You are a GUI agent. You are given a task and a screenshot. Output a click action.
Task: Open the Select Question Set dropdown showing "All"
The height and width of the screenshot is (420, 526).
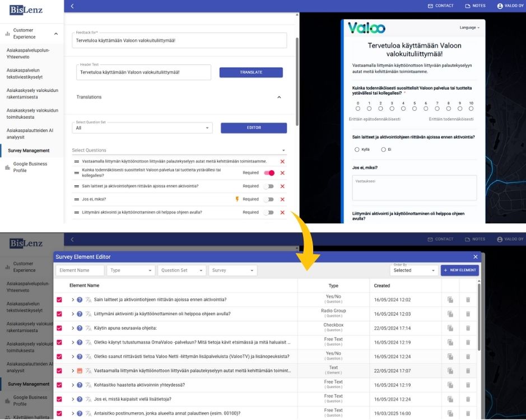[142, 128]
